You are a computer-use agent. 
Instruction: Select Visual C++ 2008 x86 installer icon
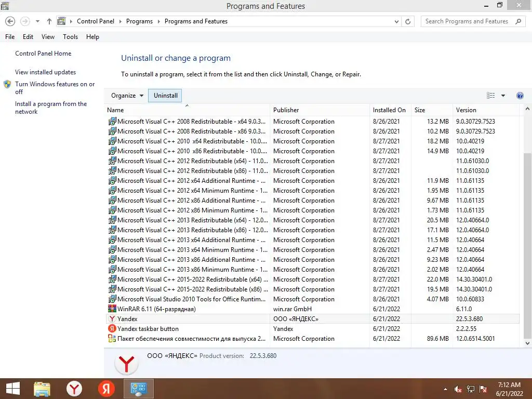click(x=112, y=131)
